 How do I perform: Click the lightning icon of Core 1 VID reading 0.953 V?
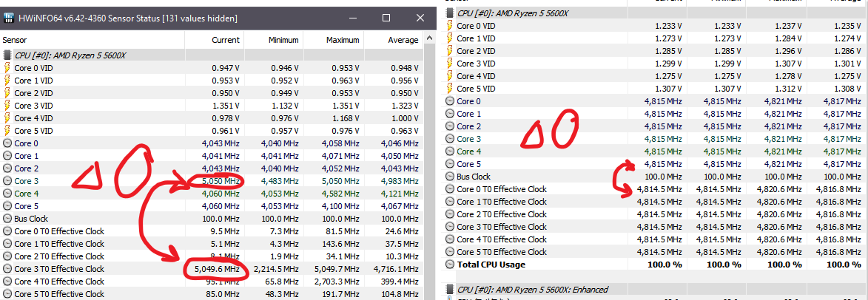[x=7, y=80]
